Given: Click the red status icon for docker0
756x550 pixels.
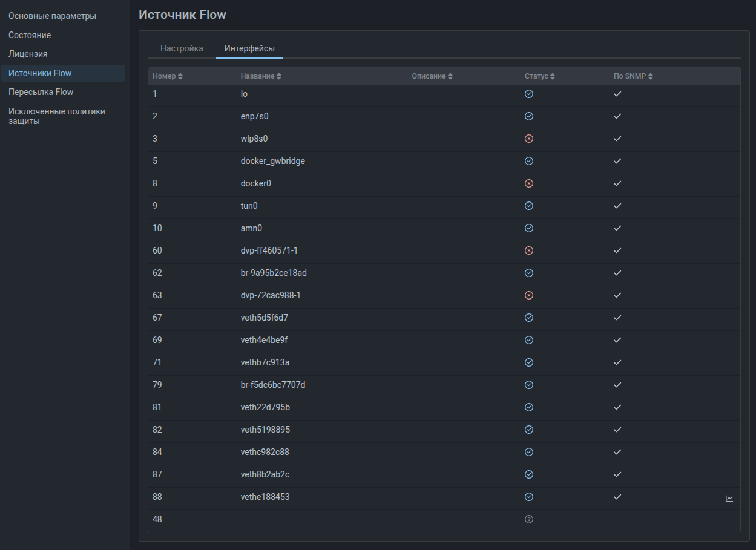Looking at the screenshot, I should (x=529, y=183).
